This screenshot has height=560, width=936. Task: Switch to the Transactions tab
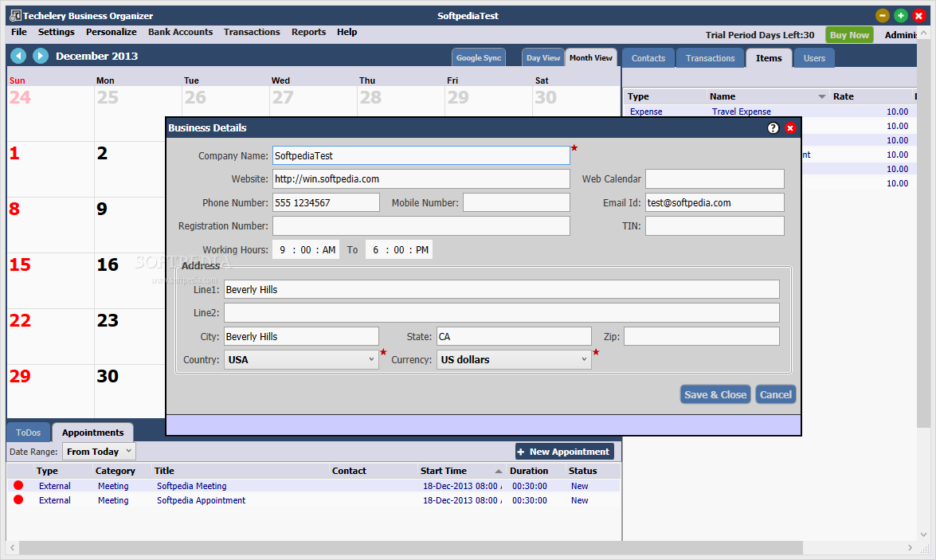click(x=711, y=58)
